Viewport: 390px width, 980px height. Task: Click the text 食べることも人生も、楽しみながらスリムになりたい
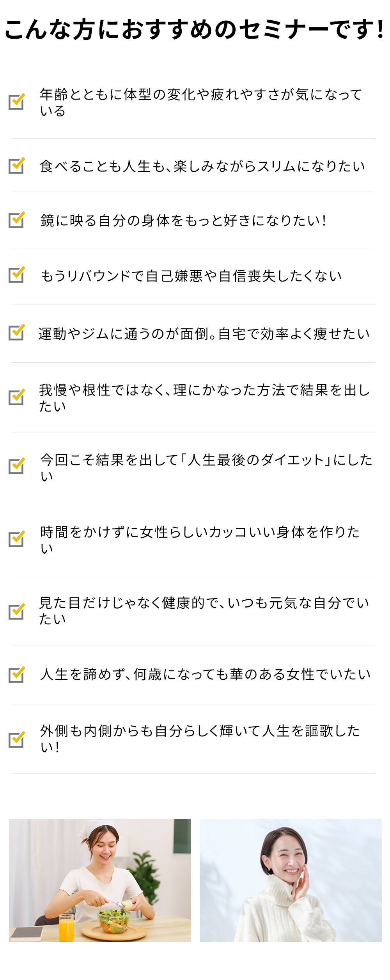[202, 166]
